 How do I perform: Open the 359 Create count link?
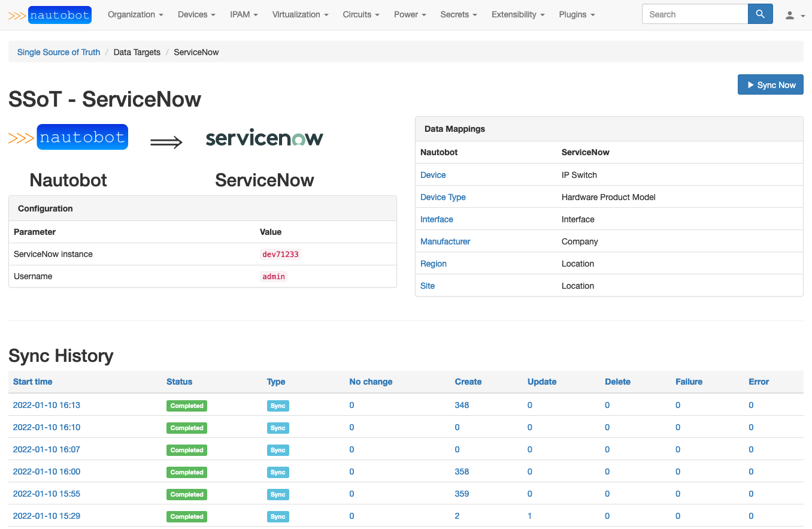(x=462, y=494)
